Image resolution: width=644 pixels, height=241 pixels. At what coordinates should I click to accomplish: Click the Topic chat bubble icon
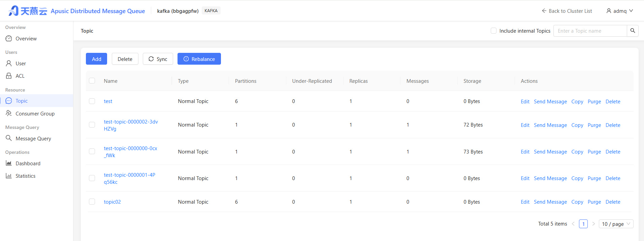point(9,101)
